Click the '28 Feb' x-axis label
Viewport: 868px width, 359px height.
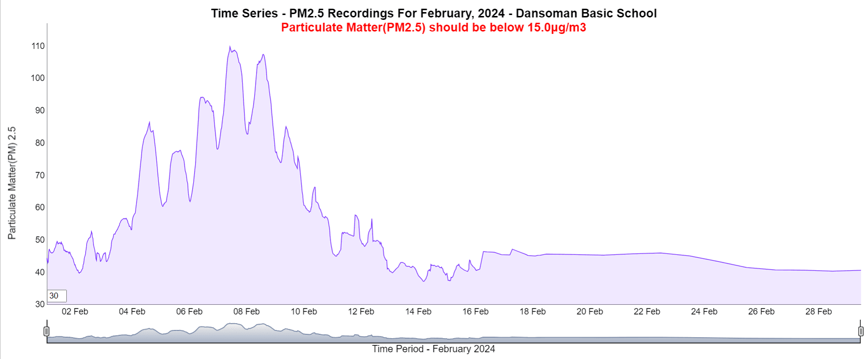(819, 312)
